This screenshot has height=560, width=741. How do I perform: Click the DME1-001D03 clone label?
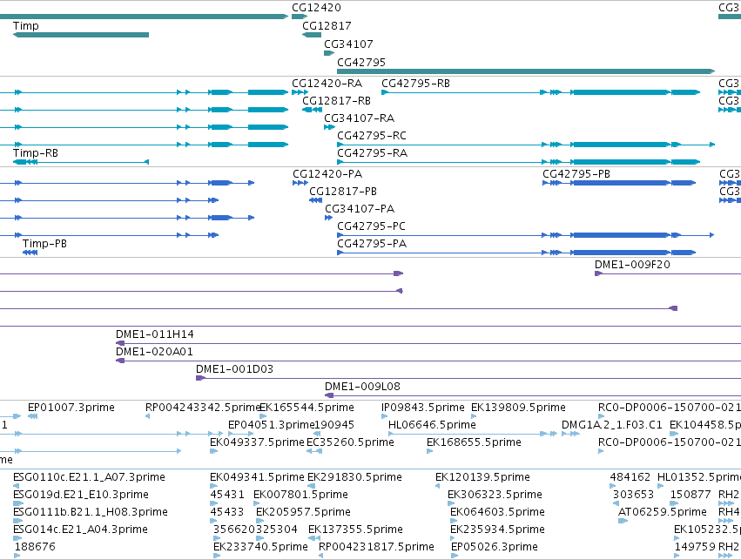(234, 369)
